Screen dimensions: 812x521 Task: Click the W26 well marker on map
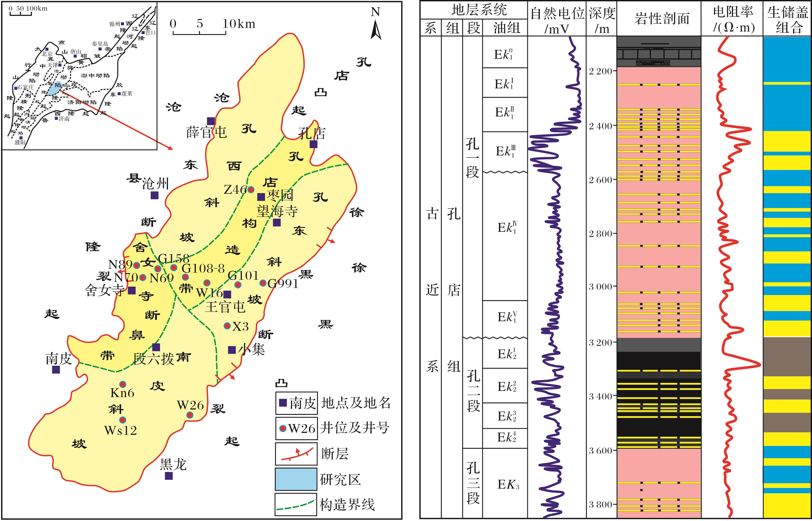[190, 415]
